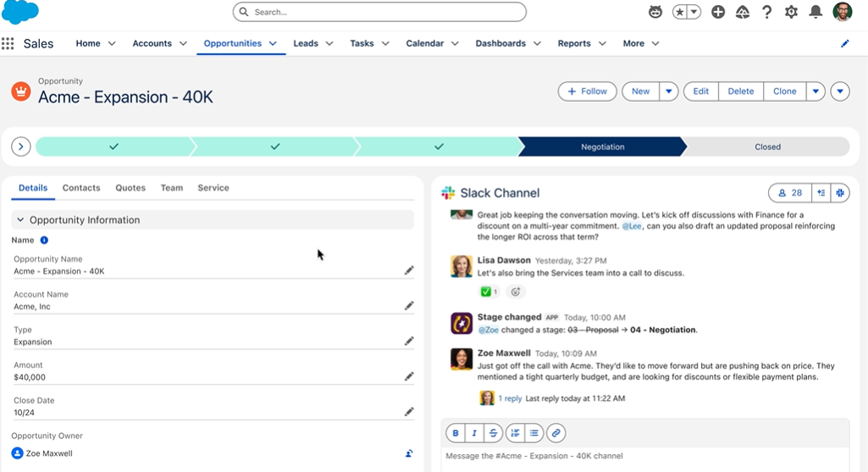Image resolution: width=868 pixels, height=472 pixels.
Task: Insert ordered list in Slack composer
Action: [x=515, y=433]
